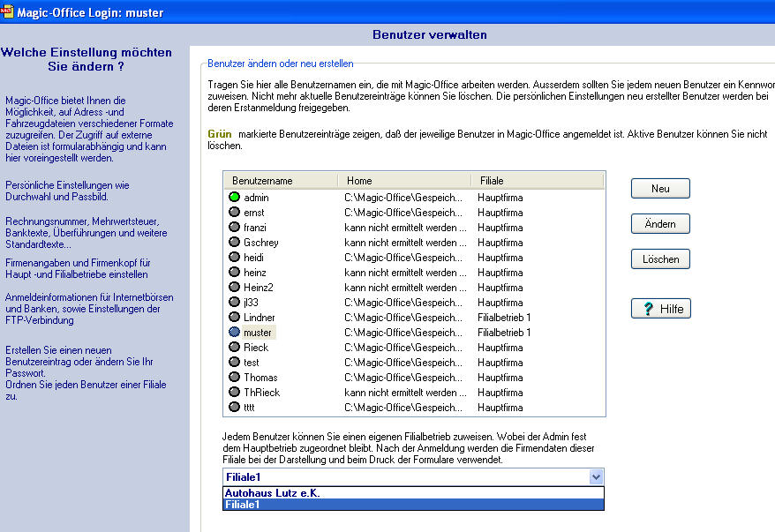Click 'kann nicht ermittelt werden' in franzi's row
The height and width of the screenshot is (532, 775).
click(405, 228)
